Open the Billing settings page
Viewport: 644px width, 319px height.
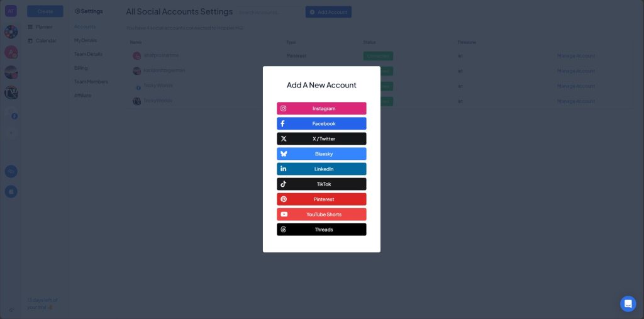tap(81, 68)
